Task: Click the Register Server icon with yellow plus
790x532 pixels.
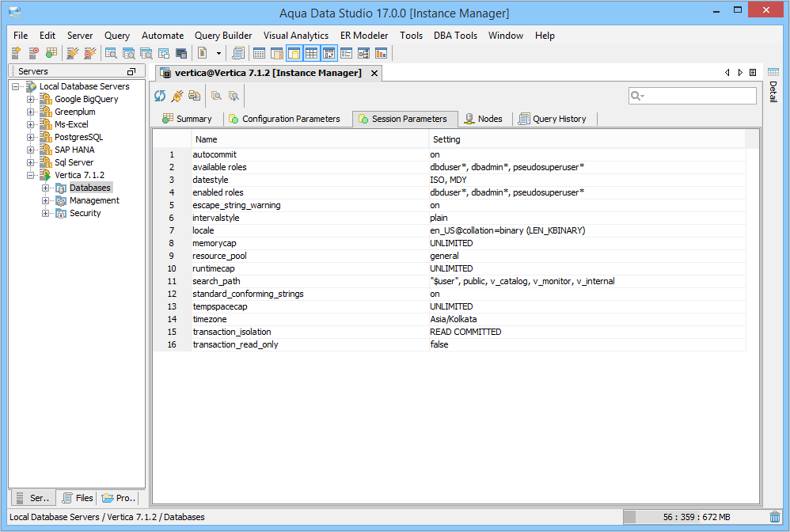Action: 16,53
